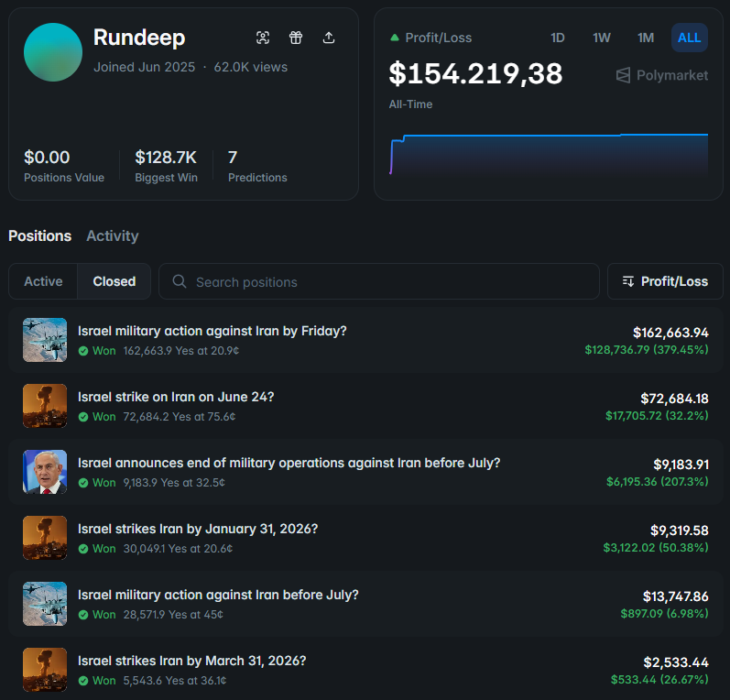Viewport: 730px width, 700px height.
Task: Click the scan profile icon beside Rundeep
Action: coord(263,38)
